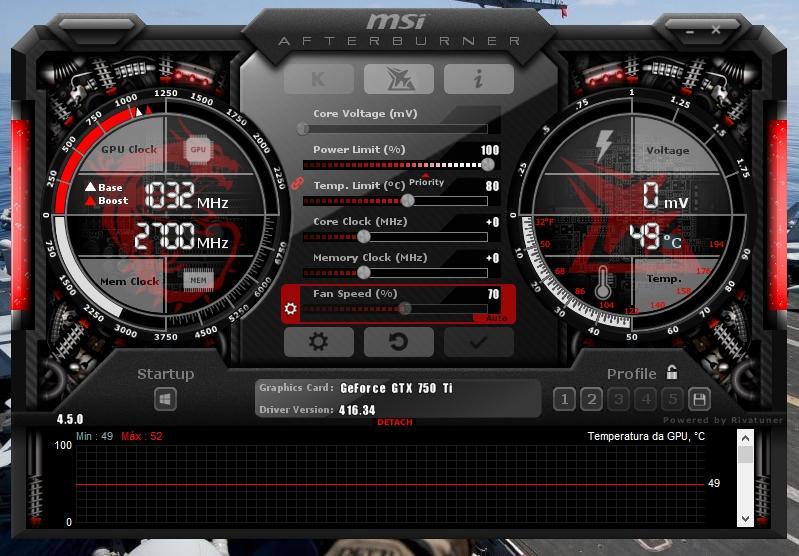Click the 0 mV voltage readout

pyautogui.click(x=665, y=196)
